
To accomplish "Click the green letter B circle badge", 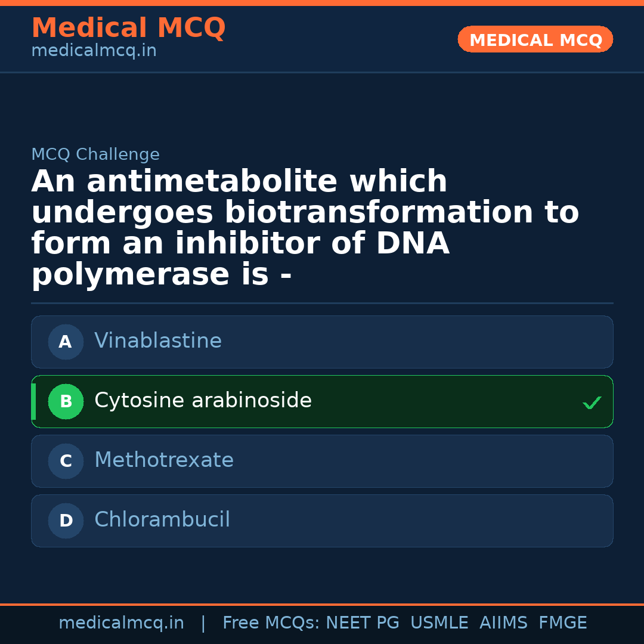I will pos(66,402).
